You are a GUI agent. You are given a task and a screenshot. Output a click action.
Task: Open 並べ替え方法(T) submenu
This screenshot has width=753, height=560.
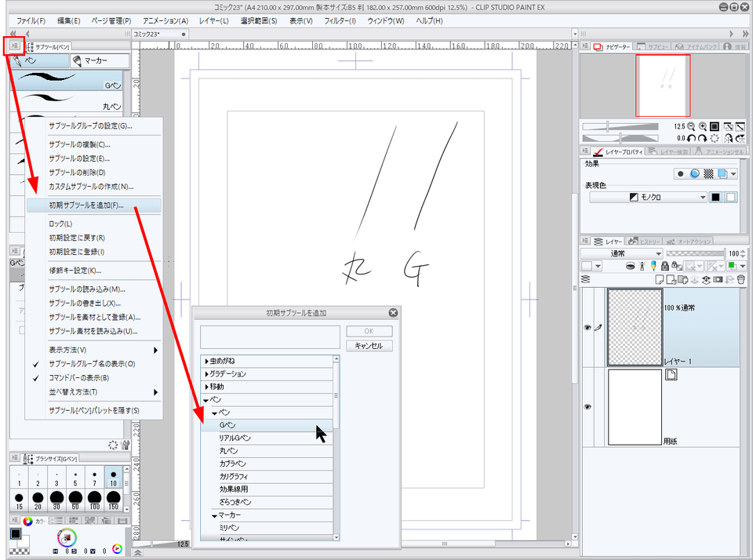coord(93,392)
